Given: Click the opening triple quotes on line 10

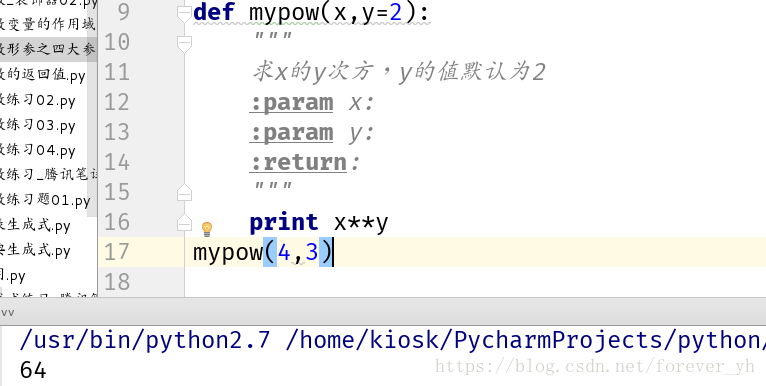Looking at the screenshot, I should (x=273, y=37).
